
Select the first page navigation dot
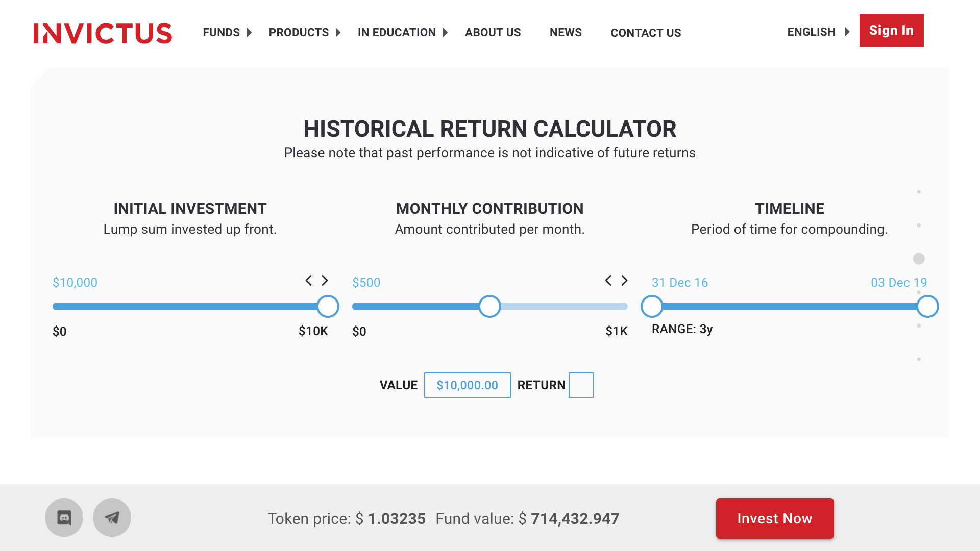[919, 192]
